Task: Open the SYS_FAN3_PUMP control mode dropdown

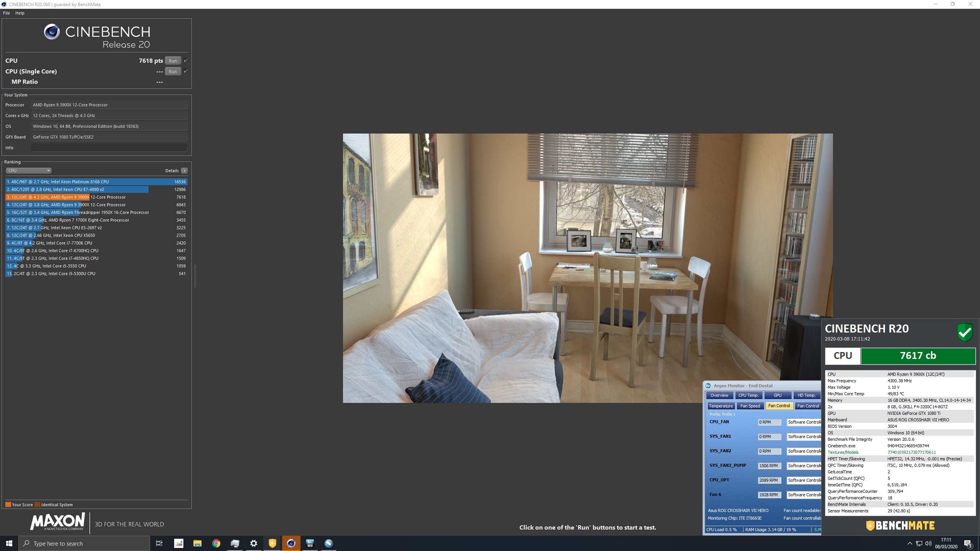Action: coord(804,466)
